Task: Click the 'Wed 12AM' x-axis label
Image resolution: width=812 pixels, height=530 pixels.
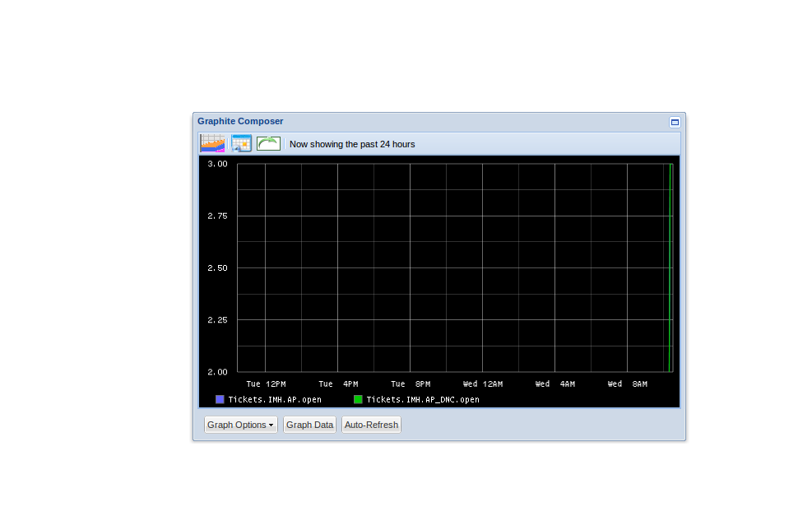Action: pos(482,384)
